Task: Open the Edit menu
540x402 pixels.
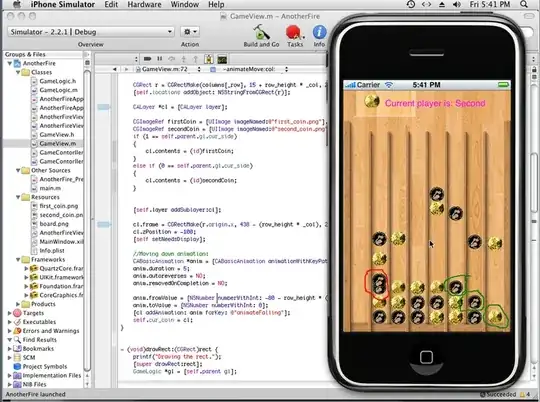Action: point(111,4)
